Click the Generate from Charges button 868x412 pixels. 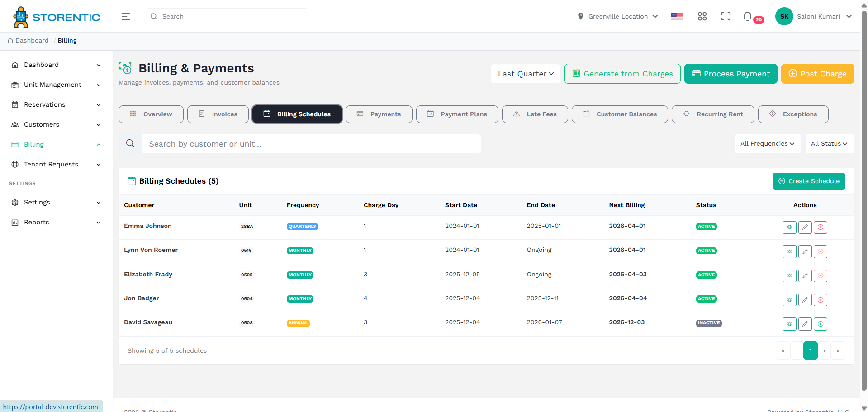(622, 74)
